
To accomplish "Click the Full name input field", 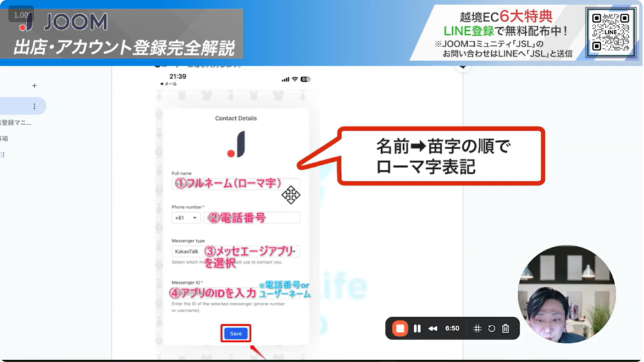I will click(x=235, y=184).
